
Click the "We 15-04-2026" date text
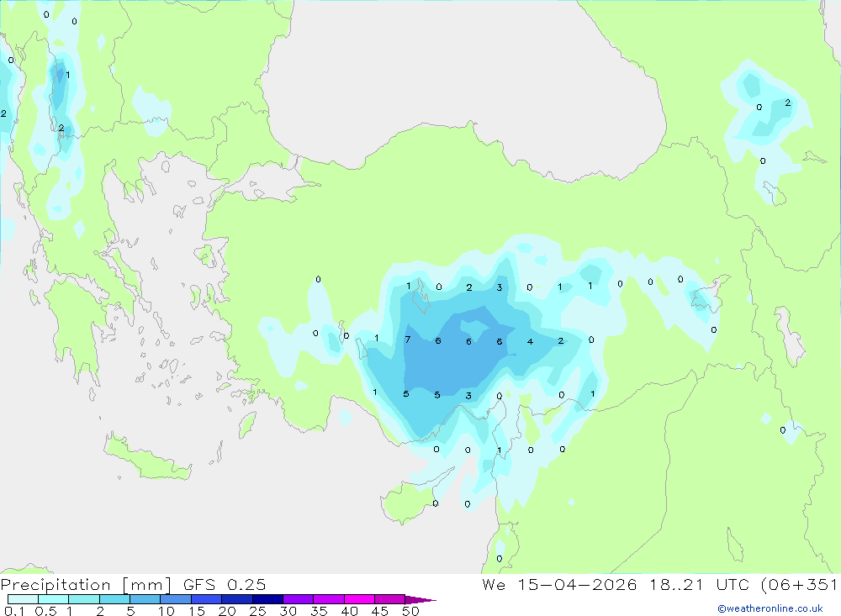pos(559,585)
